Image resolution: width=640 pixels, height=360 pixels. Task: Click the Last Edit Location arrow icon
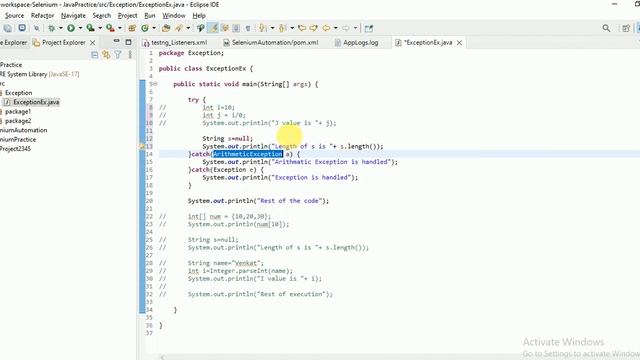[x=302, y=28]
